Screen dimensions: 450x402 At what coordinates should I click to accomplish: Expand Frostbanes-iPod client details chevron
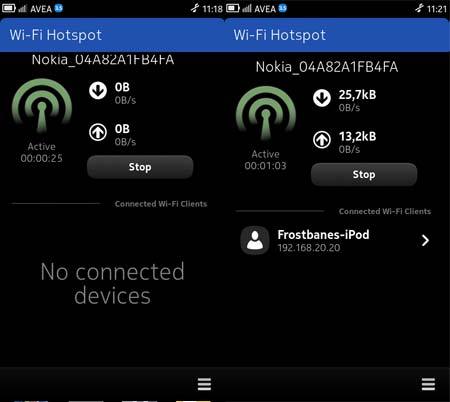click(x=425, y=240)
